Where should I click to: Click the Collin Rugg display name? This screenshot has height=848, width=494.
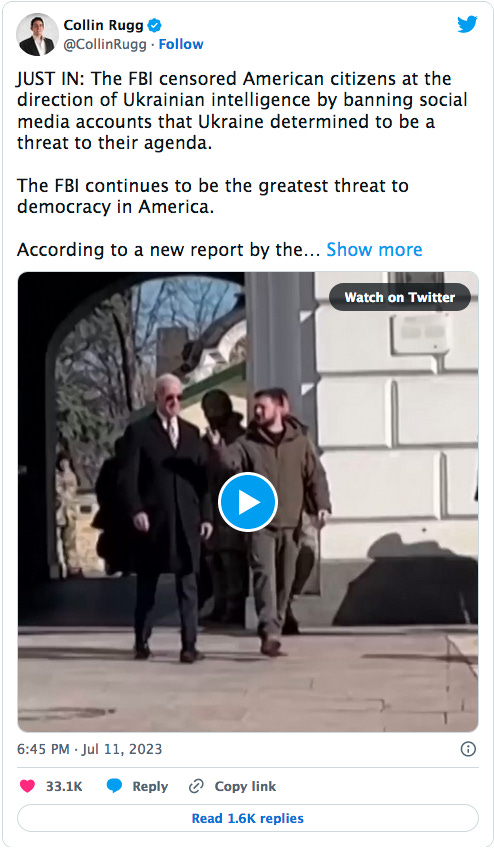[103, 25]
